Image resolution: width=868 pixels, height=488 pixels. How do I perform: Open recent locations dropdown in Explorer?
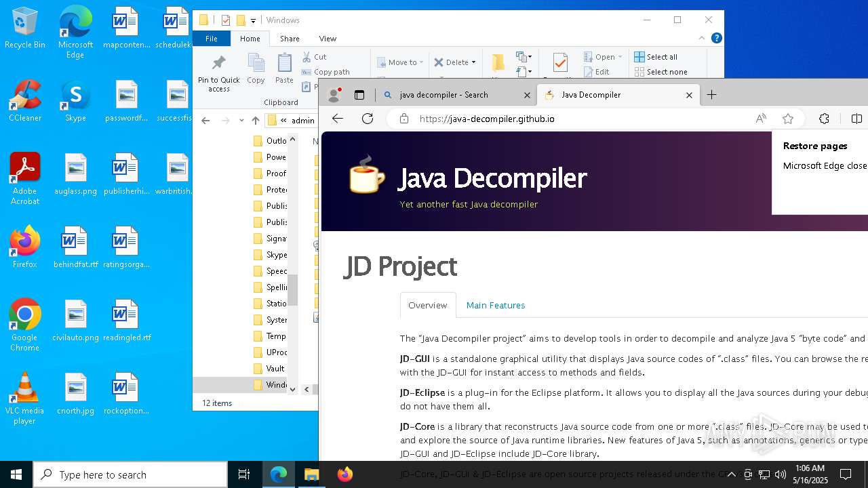pyautogui.click(x=241, y=121)
